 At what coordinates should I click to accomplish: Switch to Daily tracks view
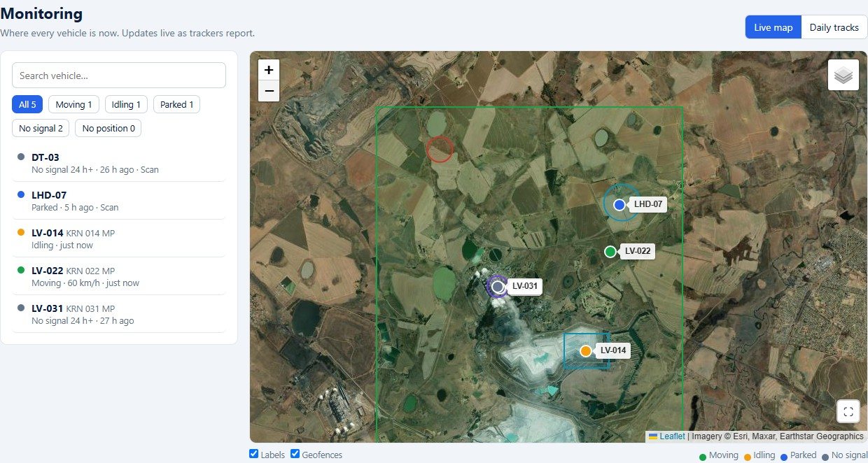pyautogui.click(x=834, y=27)
